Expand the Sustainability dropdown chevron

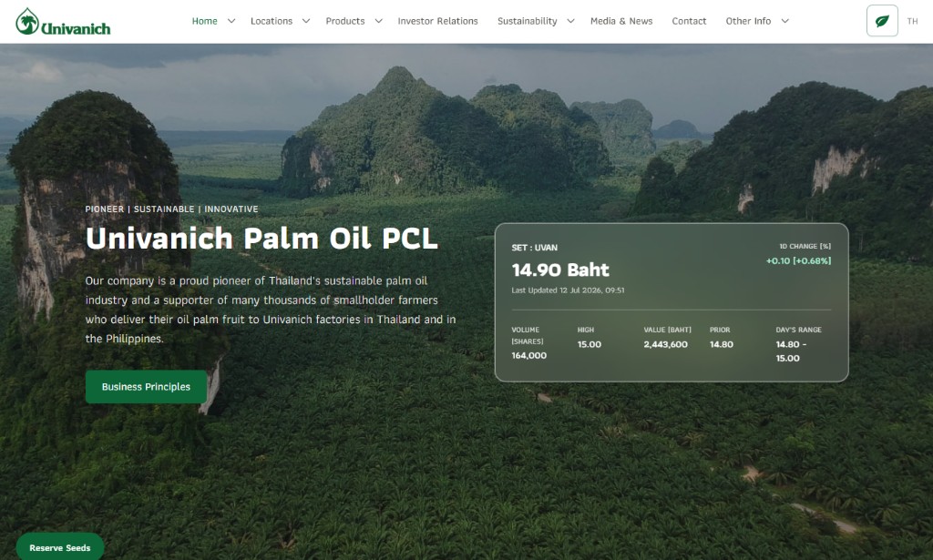coord(570,22)
